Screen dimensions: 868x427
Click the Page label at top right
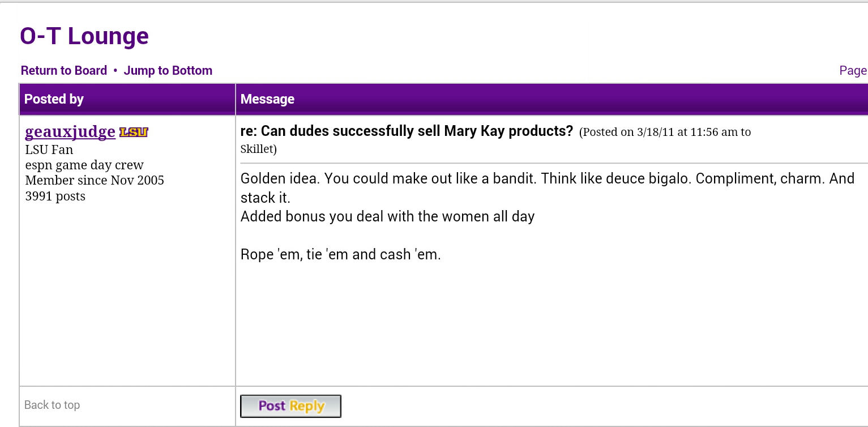pos(853,71)
